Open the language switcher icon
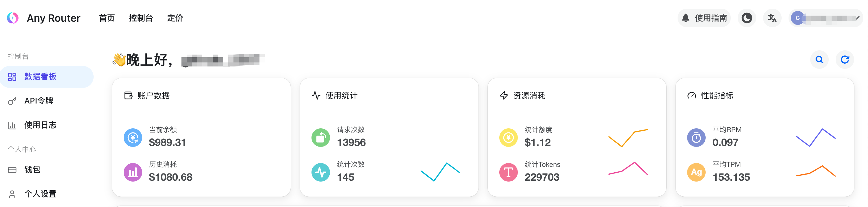The image size is (868, 207). pyautogui.click(x=772, y=18)
